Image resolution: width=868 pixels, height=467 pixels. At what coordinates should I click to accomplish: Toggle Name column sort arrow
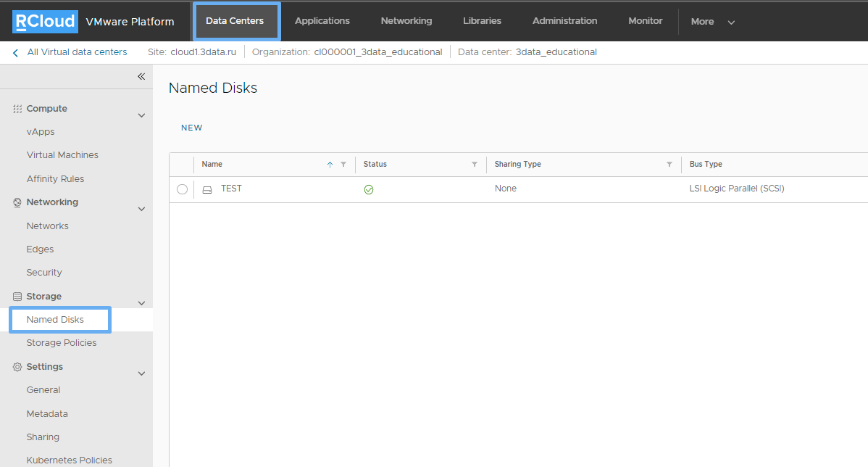click(330, 165)
